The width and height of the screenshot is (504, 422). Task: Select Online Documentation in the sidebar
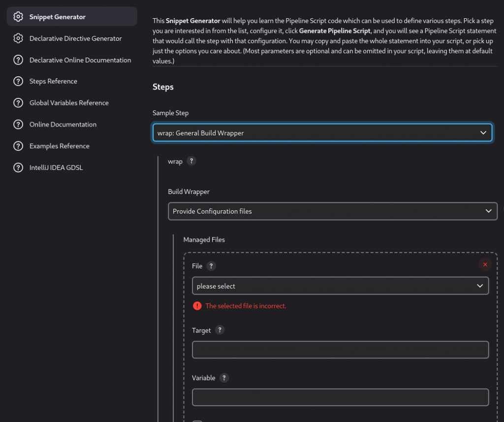63,124
